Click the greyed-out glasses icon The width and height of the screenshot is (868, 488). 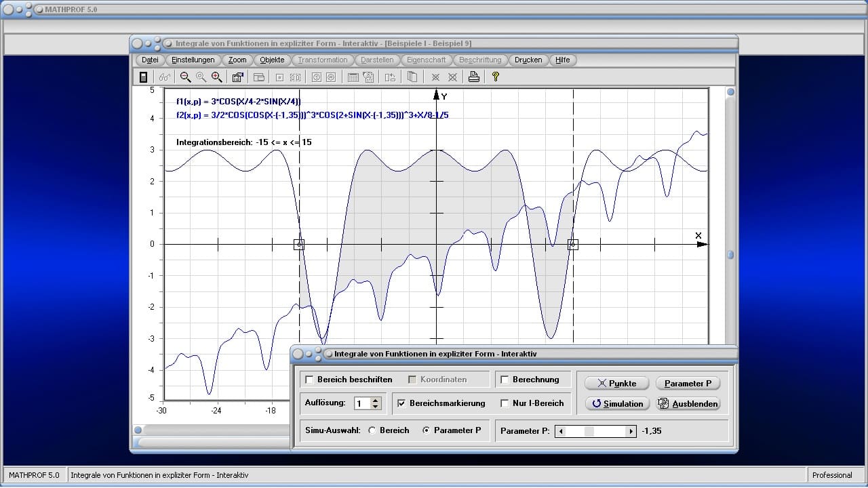coord(165,77)
